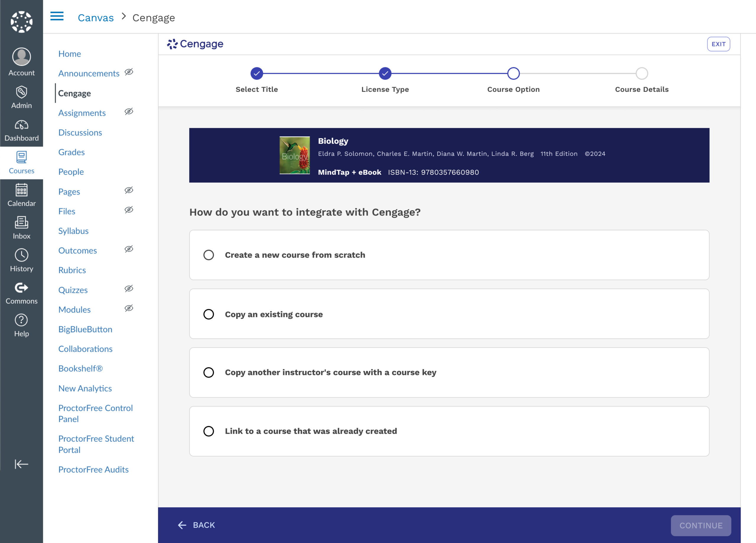Select Create a new course from scratch
This screenshot has width=756, height=543.
click(449, 255)
